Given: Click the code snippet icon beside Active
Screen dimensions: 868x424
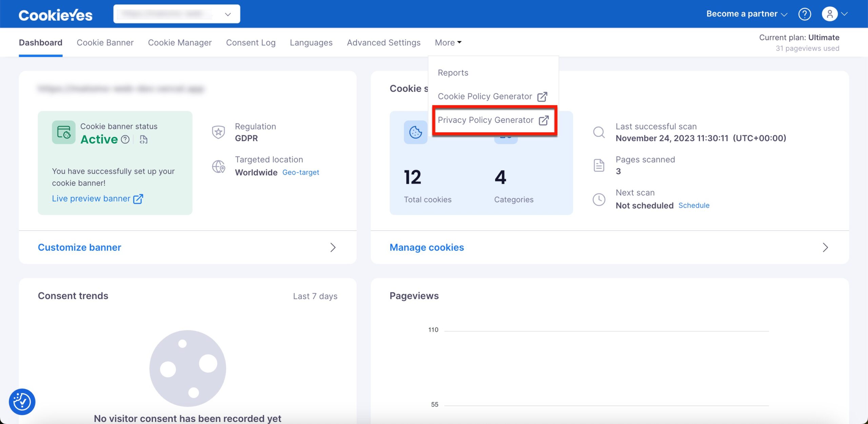Looking at the screenshot, I should coord(143,139).
